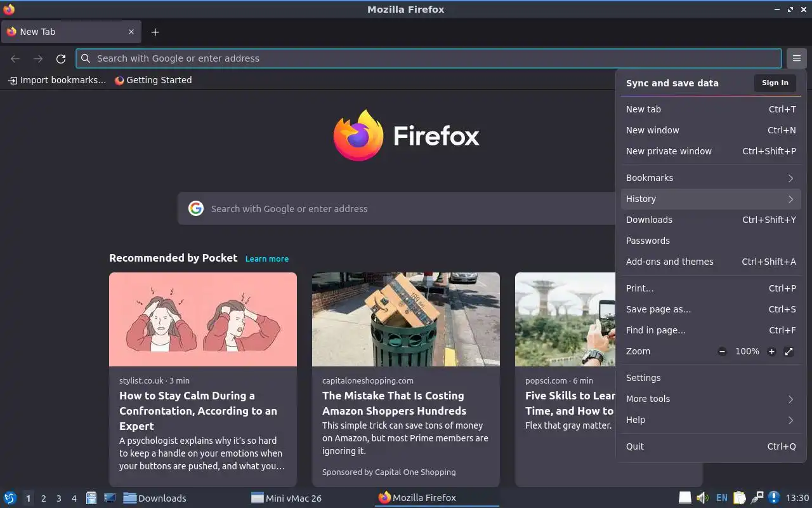Click Sync and save data heading

(672, 83)
